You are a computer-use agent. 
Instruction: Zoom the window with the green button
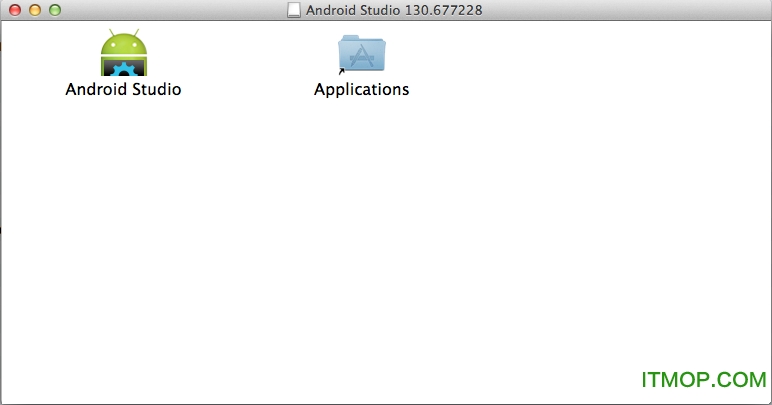click(x=55, y=10)
